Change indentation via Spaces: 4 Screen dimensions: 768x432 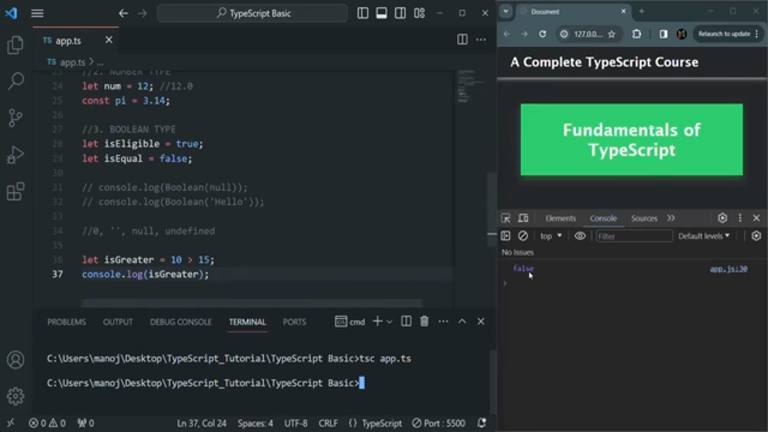coord(255,423)
